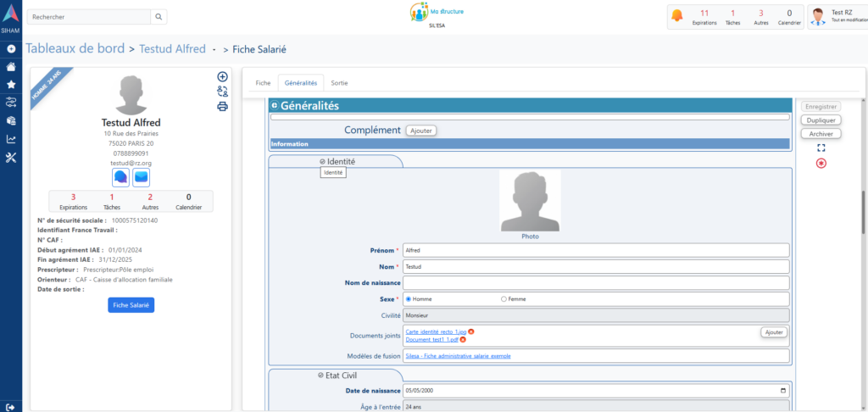This screenshot has width=868, height=412.
Task: Click the blue Fiche Salarié button
Action: pos(131,304)
